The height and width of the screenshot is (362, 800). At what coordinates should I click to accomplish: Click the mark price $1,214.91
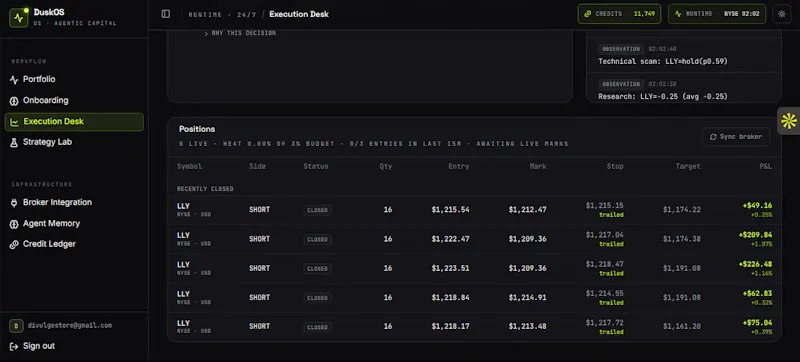coord(528,298)
